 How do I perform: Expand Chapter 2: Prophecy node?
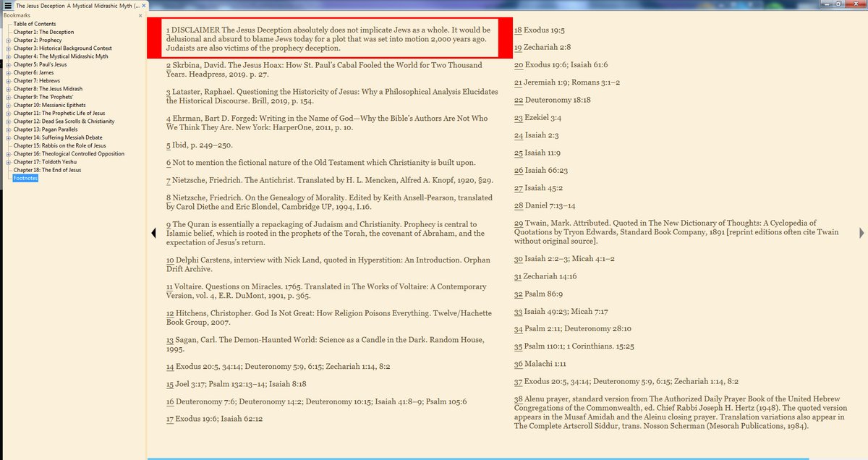click(9, 40)
